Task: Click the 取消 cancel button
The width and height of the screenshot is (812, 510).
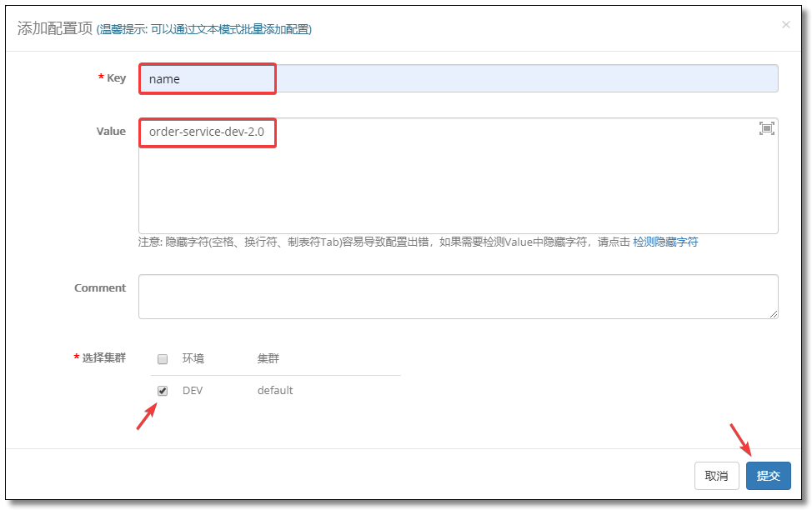Action: click(x=716, y=475)
